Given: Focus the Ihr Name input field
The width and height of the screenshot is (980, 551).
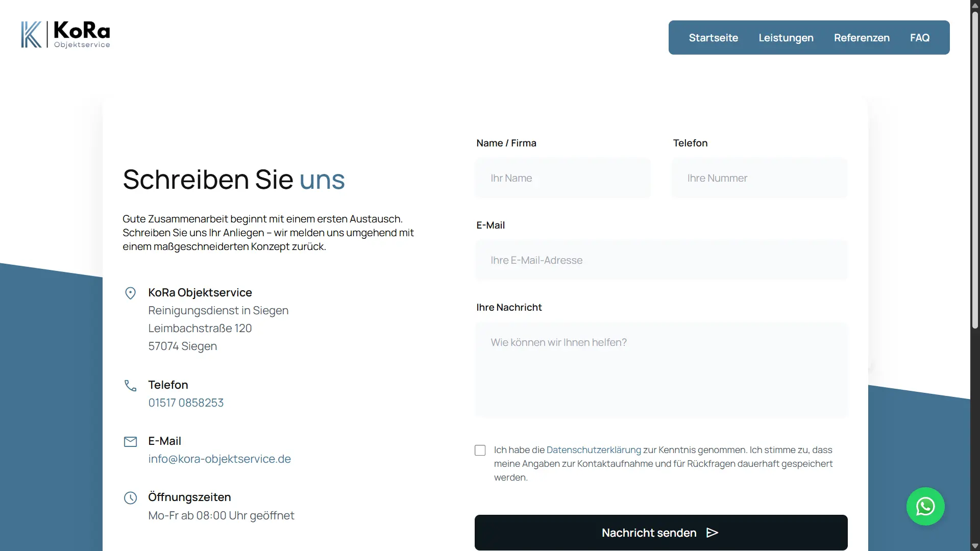Looking at the screenshot, I should coord(563,178).
